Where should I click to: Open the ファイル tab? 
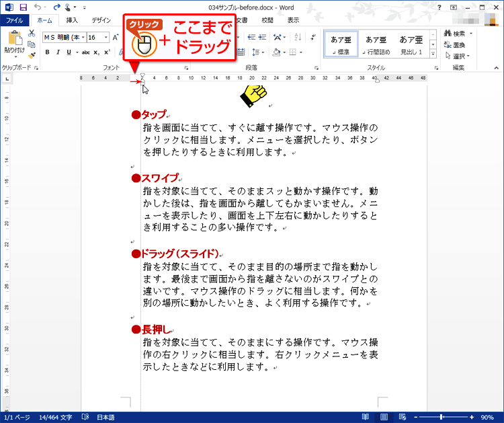click(15, 20)
